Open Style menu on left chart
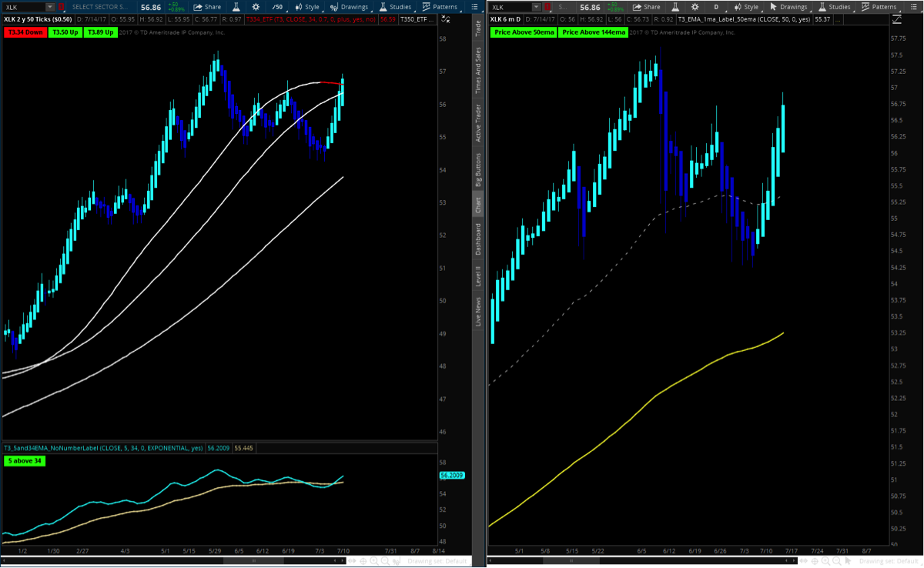Image resolution: width=924 pixels, height=568 pixels. tap(307, 7)
